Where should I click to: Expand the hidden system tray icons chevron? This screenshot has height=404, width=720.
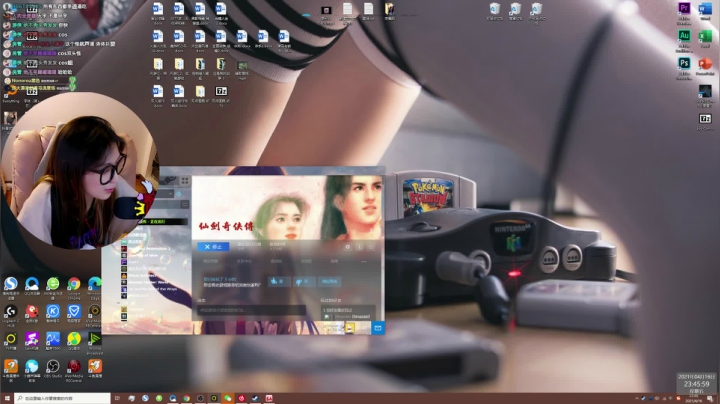coord(636,398)
